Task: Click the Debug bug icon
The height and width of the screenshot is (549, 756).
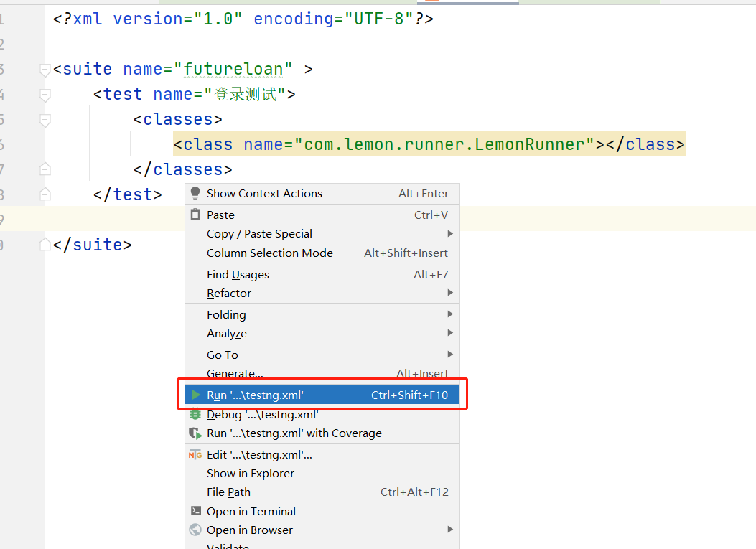Action: coord(195,414)
